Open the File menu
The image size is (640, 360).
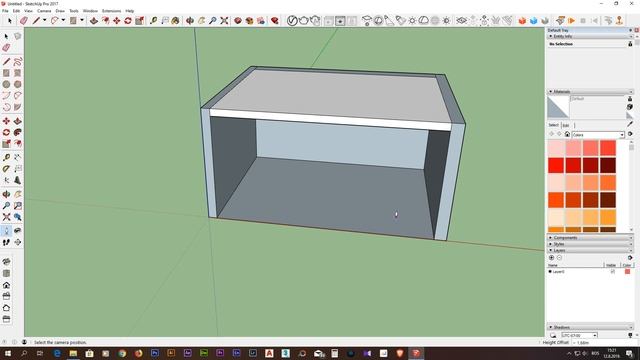point(5,11)
